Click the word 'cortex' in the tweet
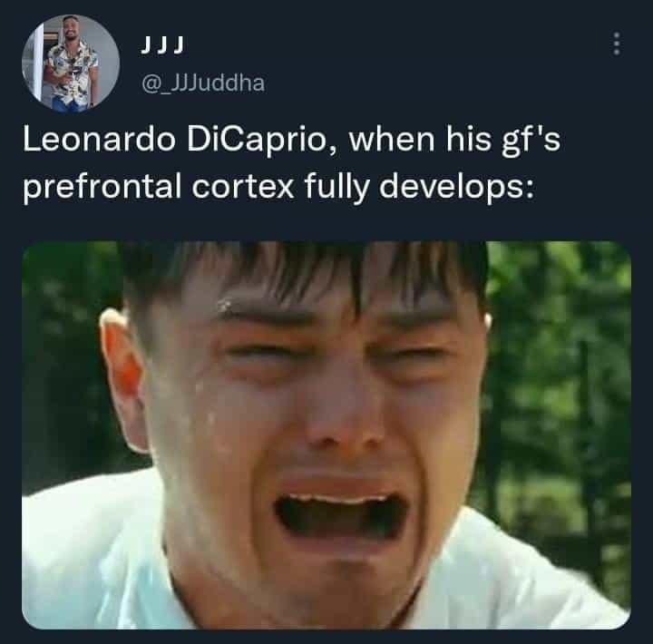The width and height of the screenshot is (653, 644). point(243,186)
